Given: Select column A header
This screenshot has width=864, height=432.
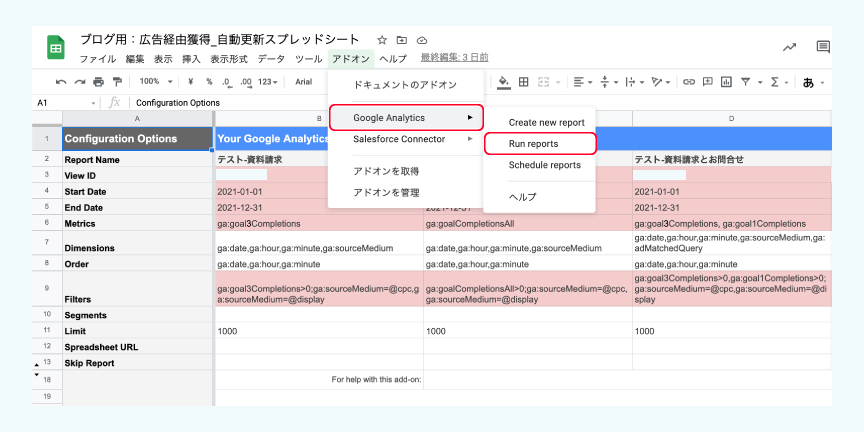Looking at the screenshot, I should click(137, 118).
